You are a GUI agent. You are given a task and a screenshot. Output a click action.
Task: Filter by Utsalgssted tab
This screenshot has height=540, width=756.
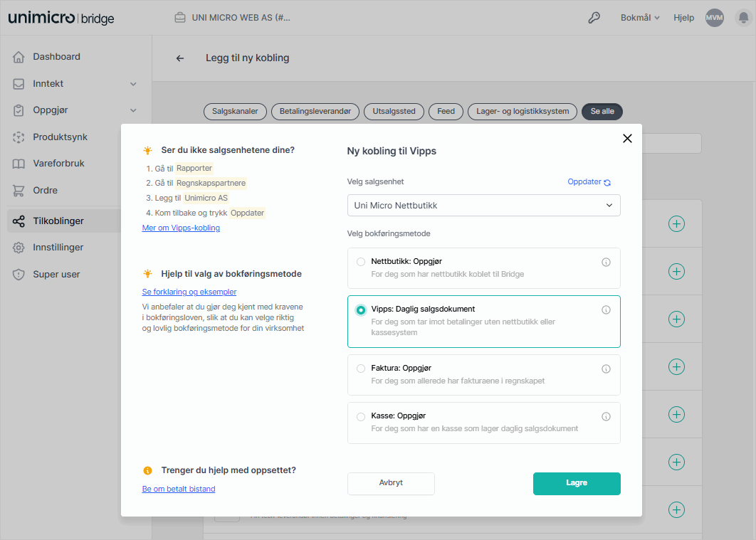(x=394, y=111)
